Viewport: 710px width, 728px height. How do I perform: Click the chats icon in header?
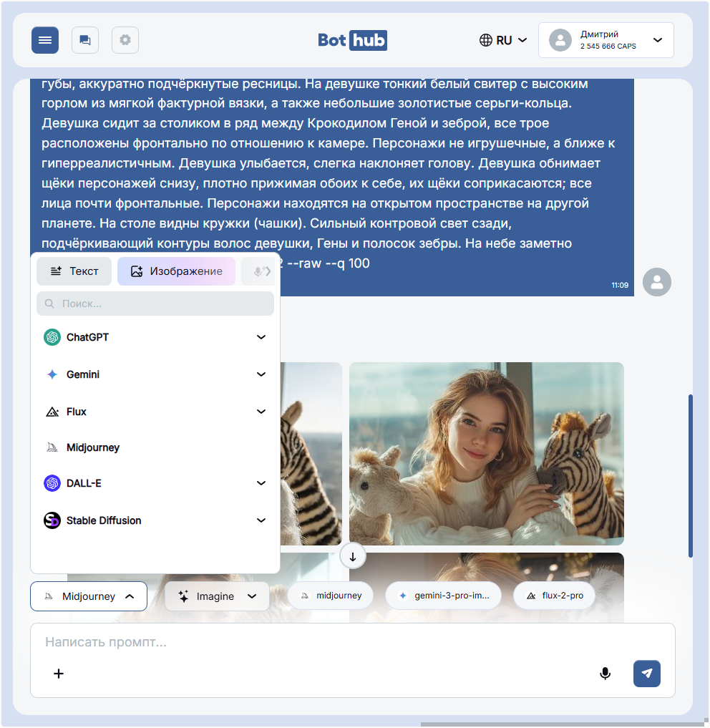pyautogui.click(x=85, y=40)
